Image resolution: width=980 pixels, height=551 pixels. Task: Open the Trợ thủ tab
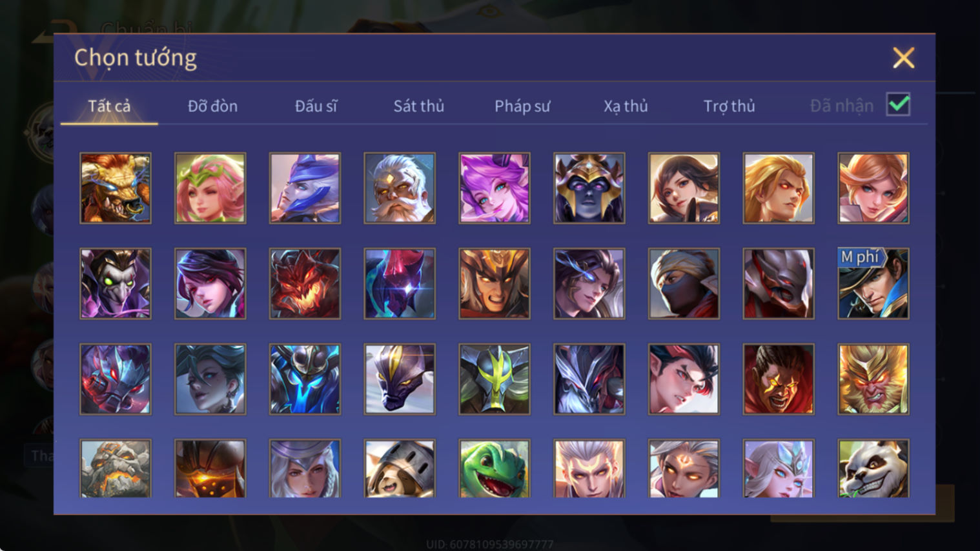click(x=729, y=106)
